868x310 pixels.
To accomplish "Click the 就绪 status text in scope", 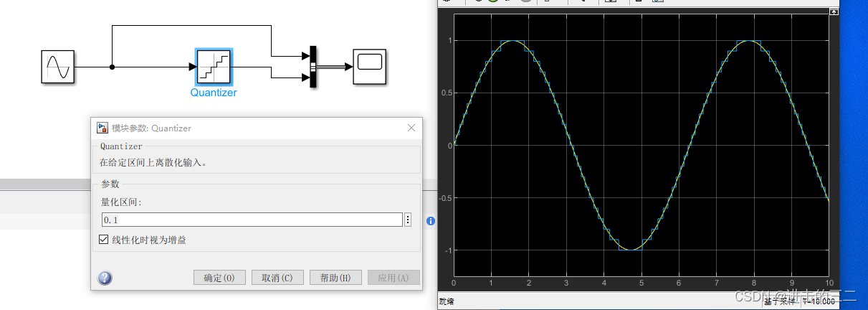I will [447, 301].
